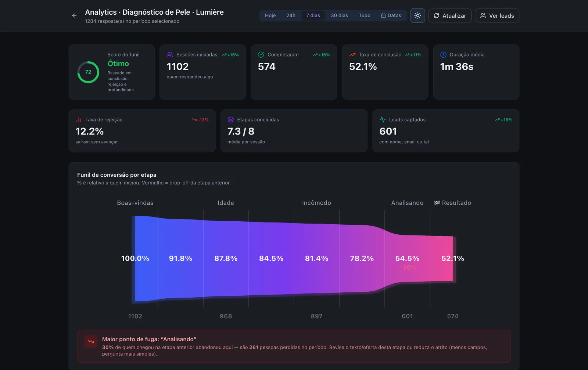Viewport: 588px width, 370px height.
Task: Click the 52.1% Resultado funnel segment
Action: coord(453,258)
